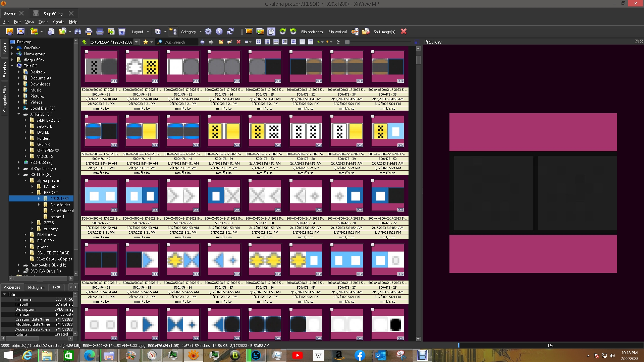Open the Layout dropdown

(x=140, y=32)
